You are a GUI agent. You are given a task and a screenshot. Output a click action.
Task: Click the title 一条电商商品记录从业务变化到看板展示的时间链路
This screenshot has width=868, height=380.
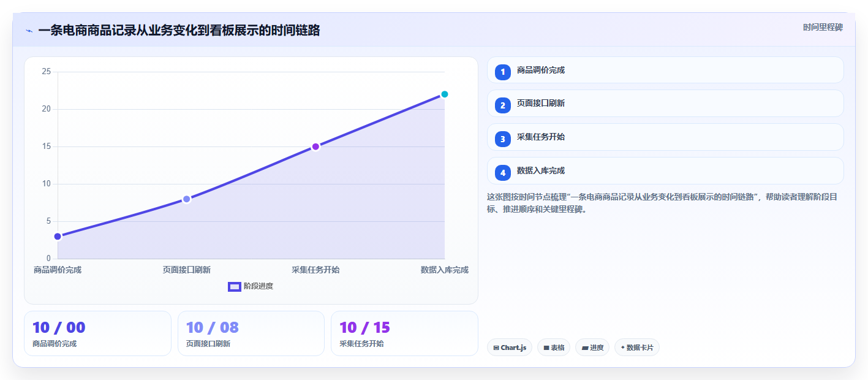(179, 30)
